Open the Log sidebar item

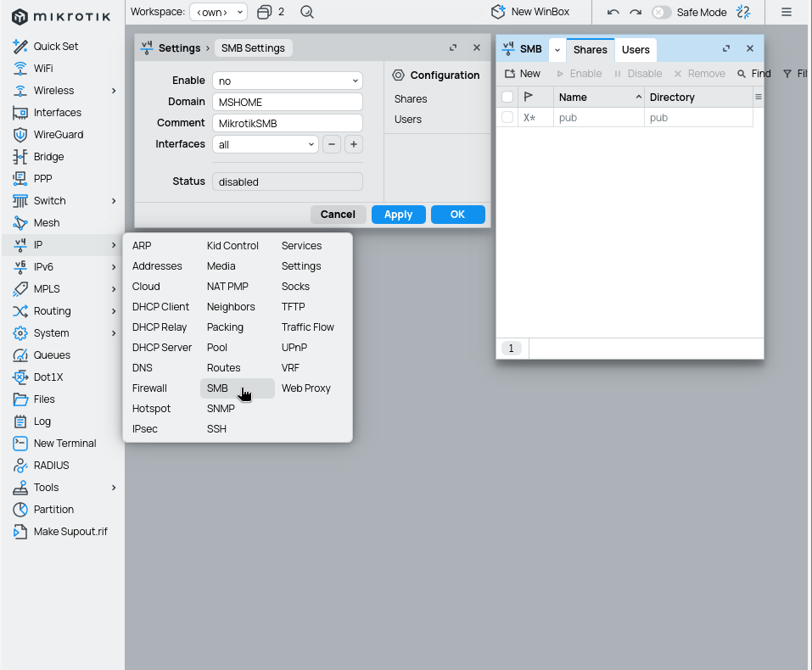click(42, 422)
